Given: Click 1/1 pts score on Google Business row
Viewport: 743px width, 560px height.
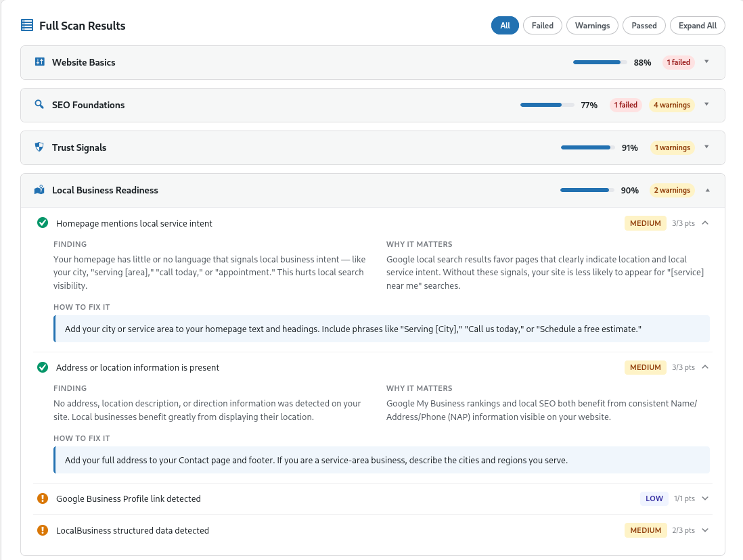Looking at the screenshot, I should point(684,498).
